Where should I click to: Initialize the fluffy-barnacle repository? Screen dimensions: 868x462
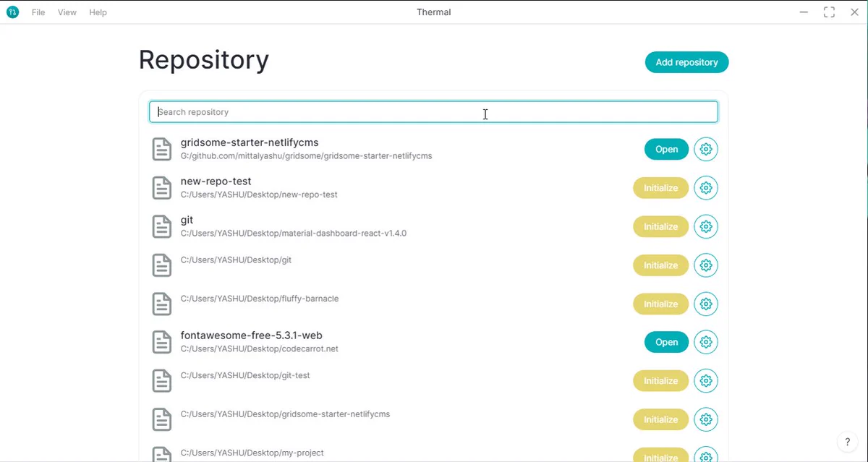[660, 304]
